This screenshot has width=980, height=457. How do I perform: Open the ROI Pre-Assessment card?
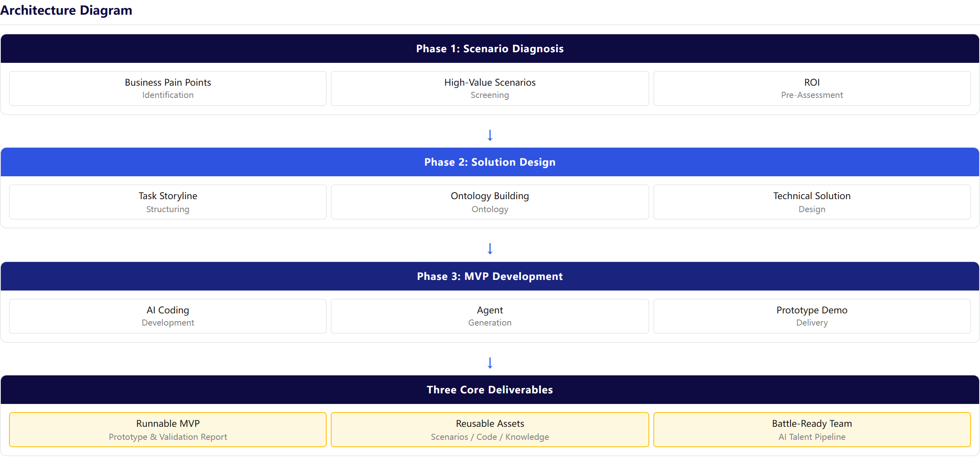point(812,89)
